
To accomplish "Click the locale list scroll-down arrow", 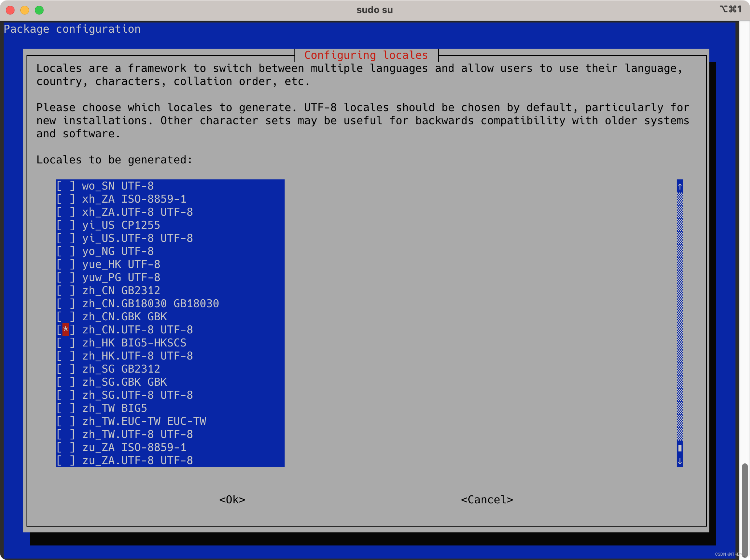I will tap(680, 461).
